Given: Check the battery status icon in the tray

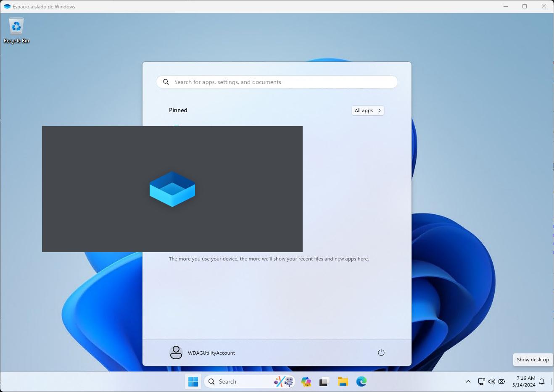Looking at the screenshot, I should click(502, 381).
